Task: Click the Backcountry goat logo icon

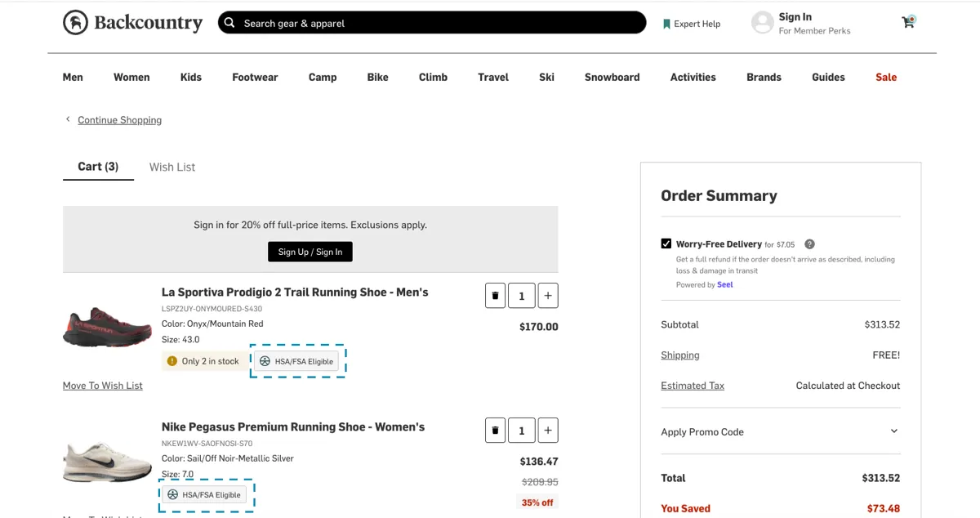Action: click(75, 23)
